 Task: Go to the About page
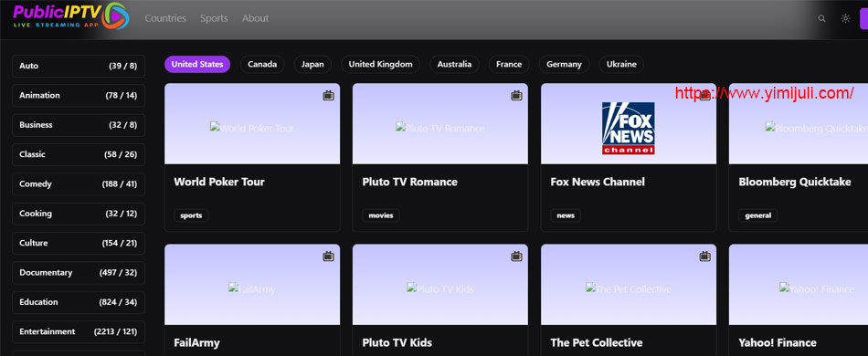coord(255,18)
